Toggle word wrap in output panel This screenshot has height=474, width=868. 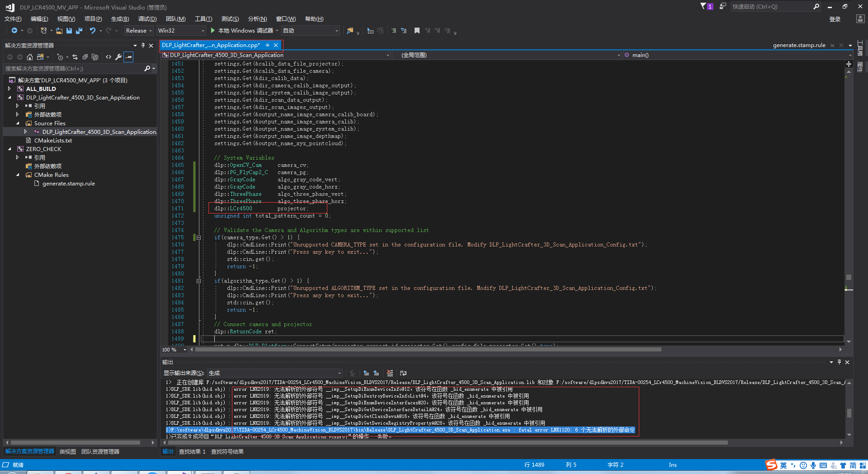(403, 373)
